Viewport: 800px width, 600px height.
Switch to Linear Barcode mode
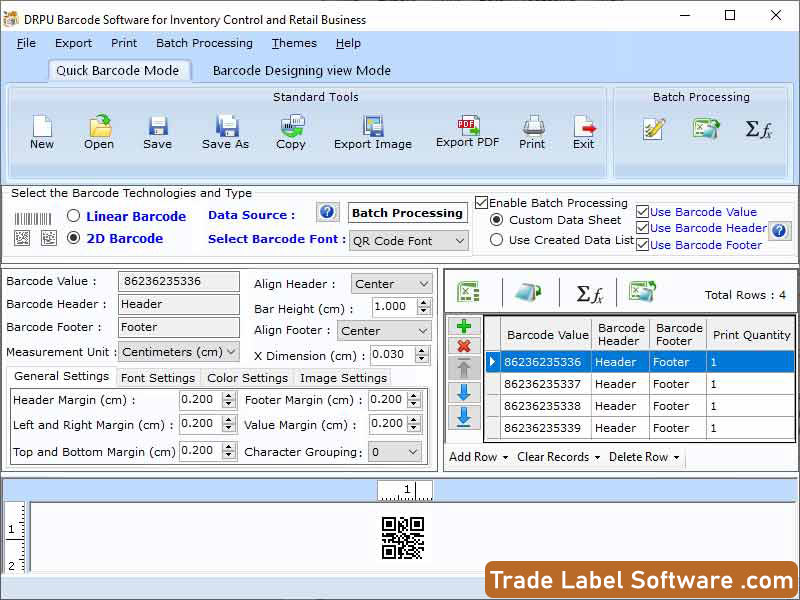(x=72, y=216)
